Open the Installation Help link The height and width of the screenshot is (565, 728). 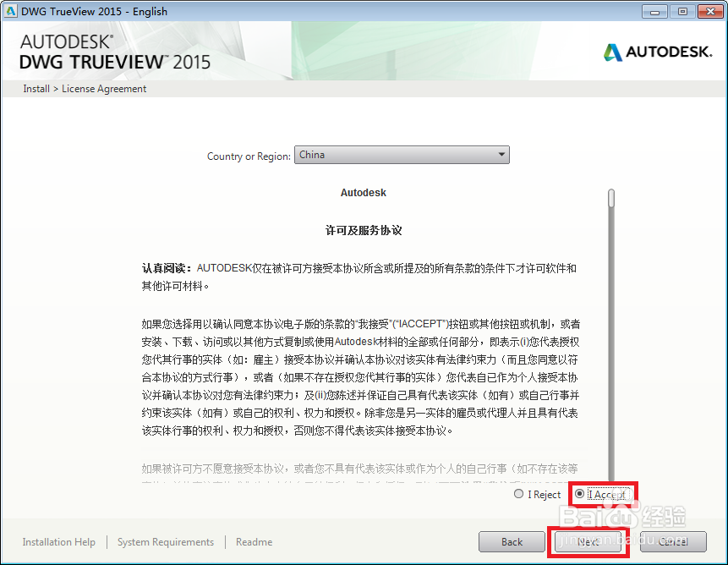59,542
